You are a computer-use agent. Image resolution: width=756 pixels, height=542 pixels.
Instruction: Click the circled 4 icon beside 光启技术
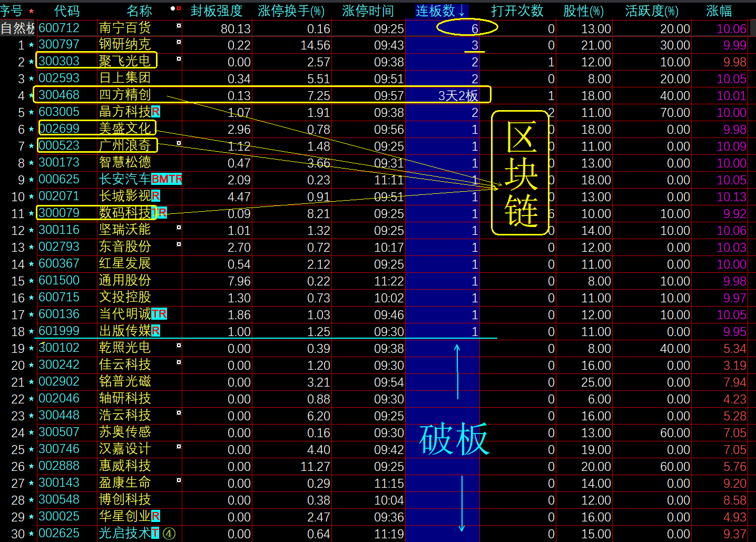[169, 534]
